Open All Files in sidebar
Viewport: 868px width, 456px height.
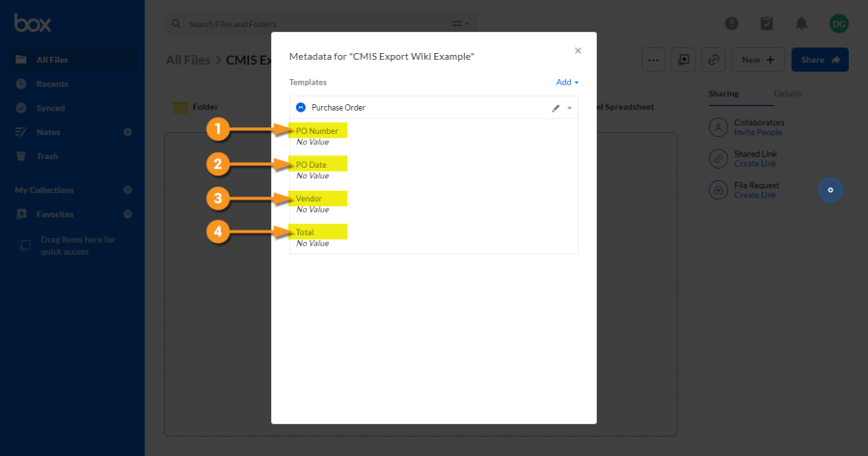tap(72, 60)
